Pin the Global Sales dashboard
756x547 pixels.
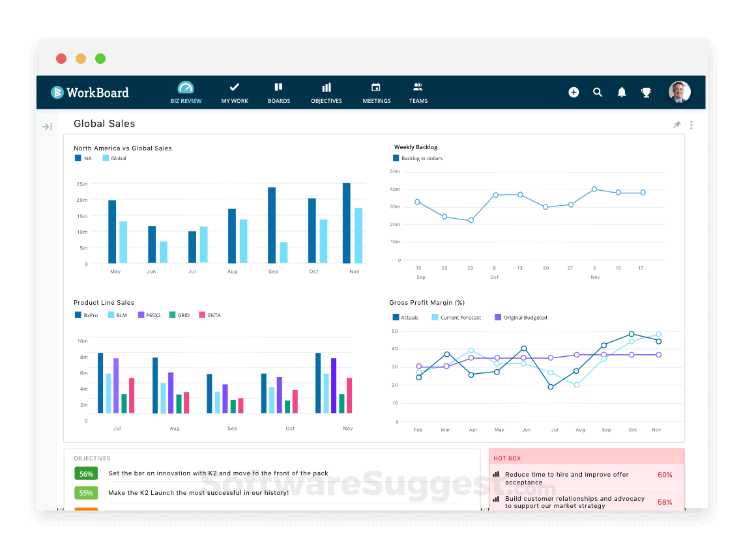[x=676, y=124]
